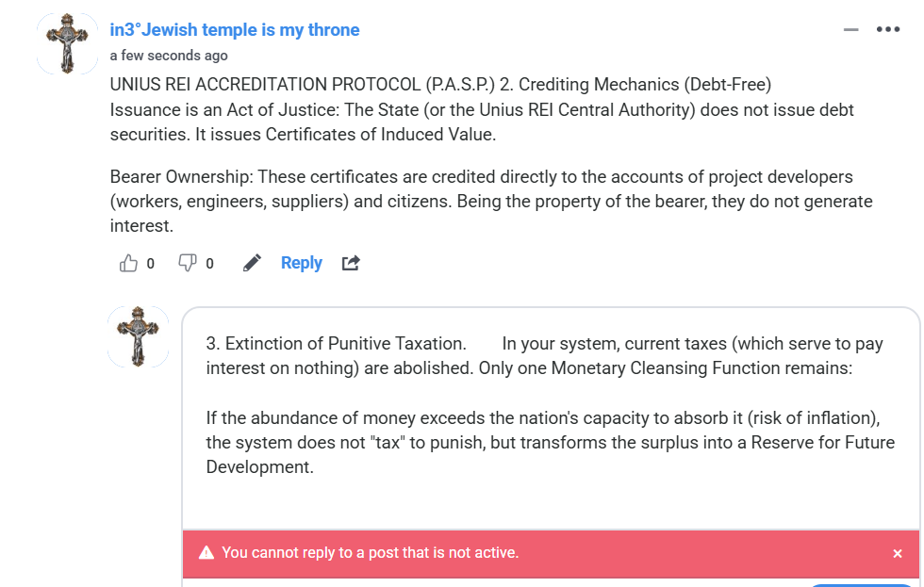Click the 'You cannot reply' alert message

coord(371,553)
